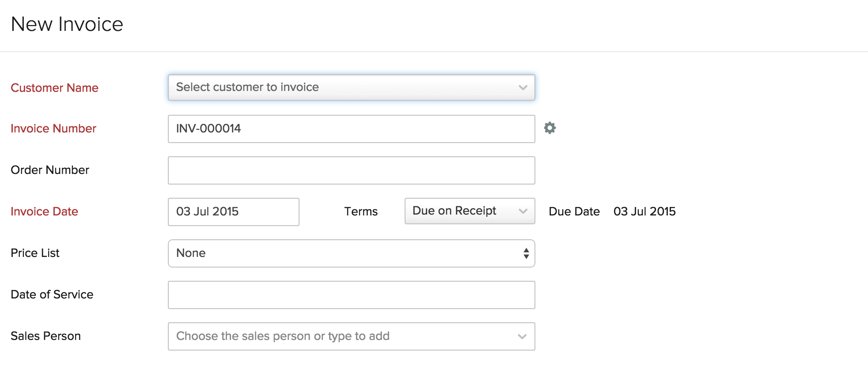
Task: Click chevron arrow in Sales Person field
Action: (522, 336)
